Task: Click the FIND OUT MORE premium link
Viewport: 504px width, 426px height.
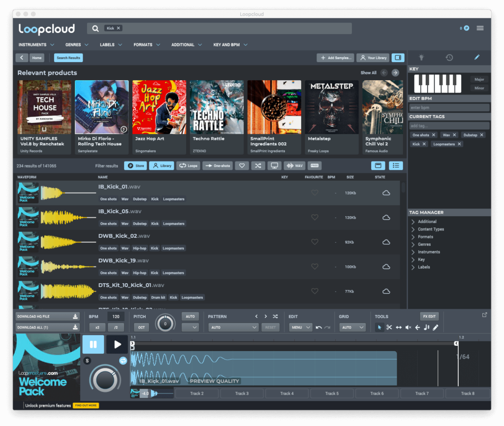Action: (x=86, y=405)
